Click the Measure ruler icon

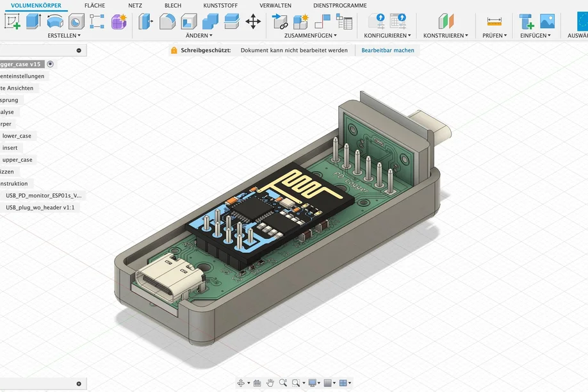(494, 22)
